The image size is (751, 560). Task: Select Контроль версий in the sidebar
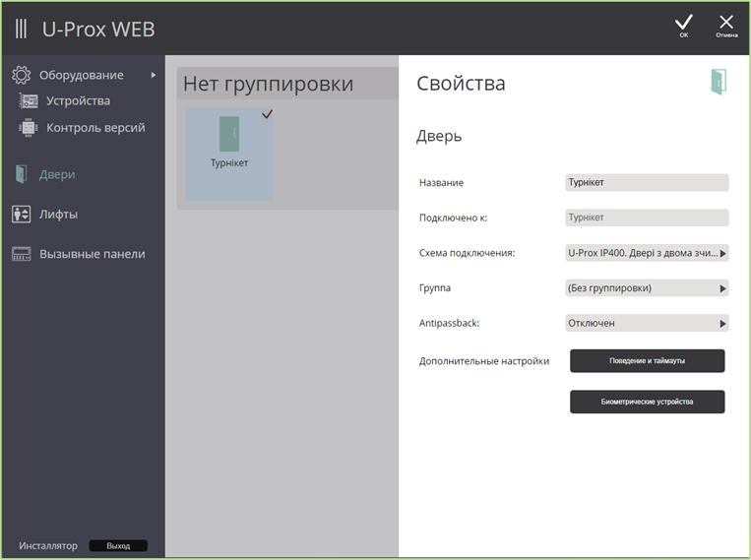pyautogui.click(x=95, y=128)
